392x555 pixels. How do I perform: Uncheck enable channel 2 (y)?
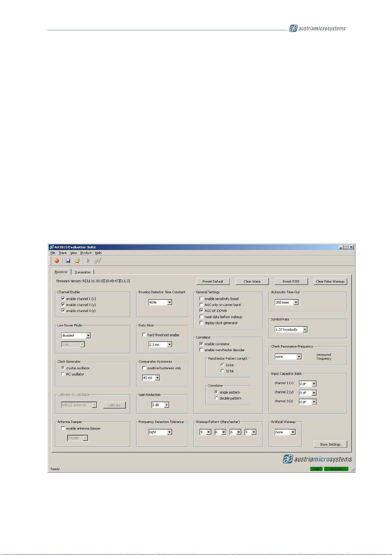pyautogui.click(x=63, y=305)
